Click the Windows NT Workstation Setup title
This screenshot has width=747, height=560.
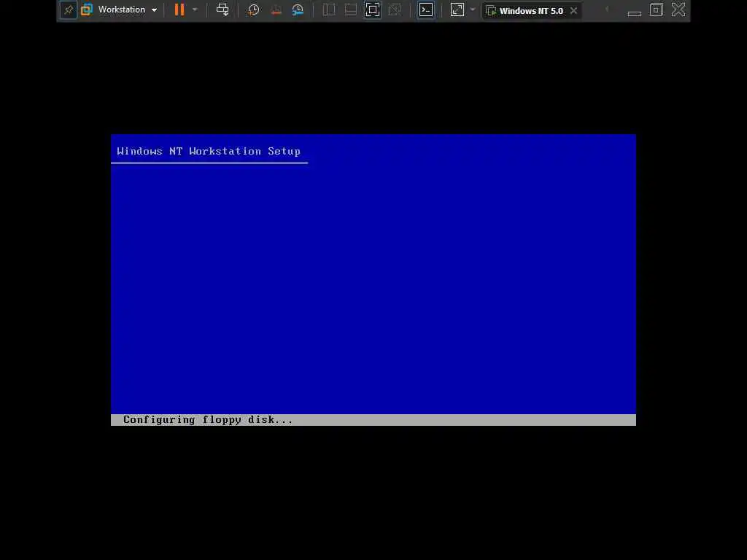coord(209,152)
